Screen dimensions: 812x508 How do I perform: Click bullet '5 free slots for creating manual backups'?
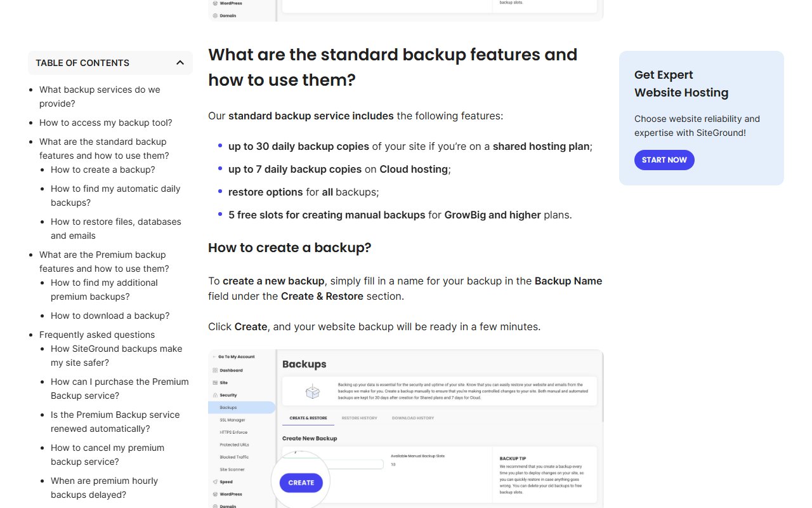(x=400, y=215)
